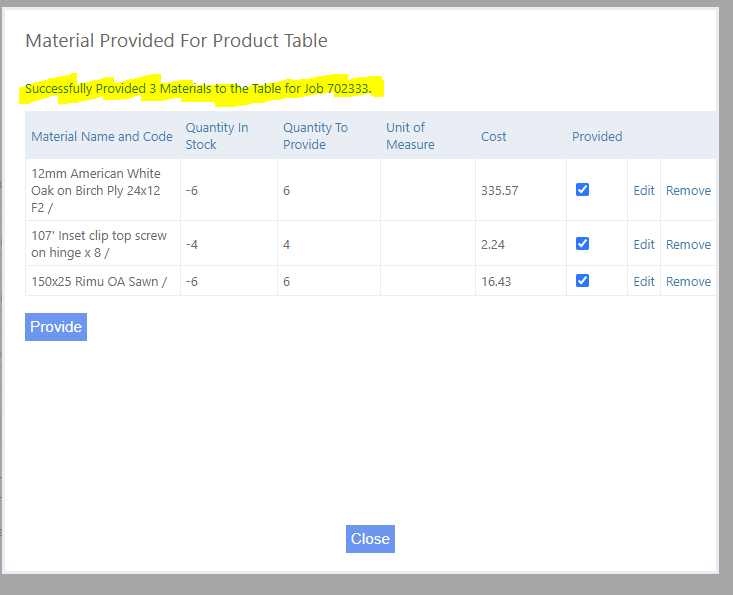Viewport: 733px width, 595px height.
Task: Remove 150x25 Rimu OA Sawn from table
Action: 688,281
